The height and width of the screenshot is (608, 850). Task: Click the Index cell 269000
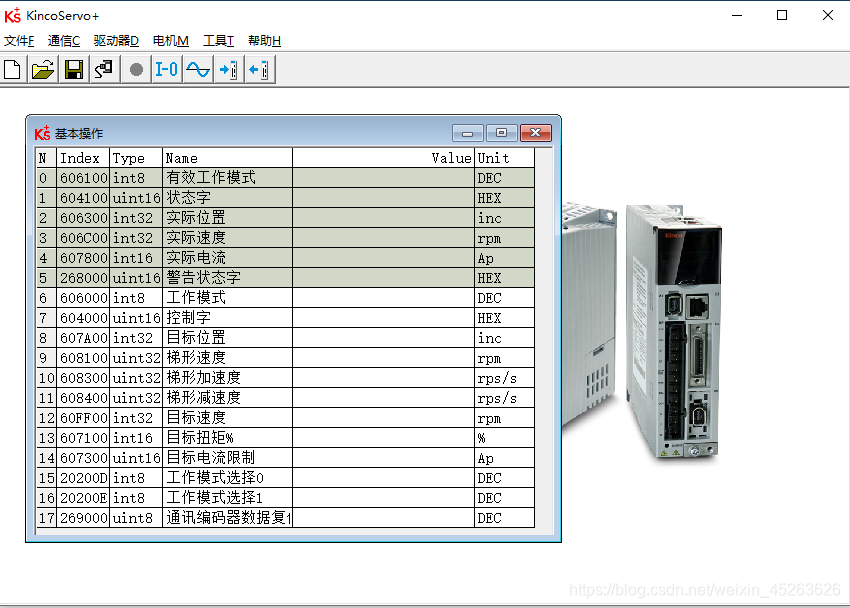[x=83, y=518]
